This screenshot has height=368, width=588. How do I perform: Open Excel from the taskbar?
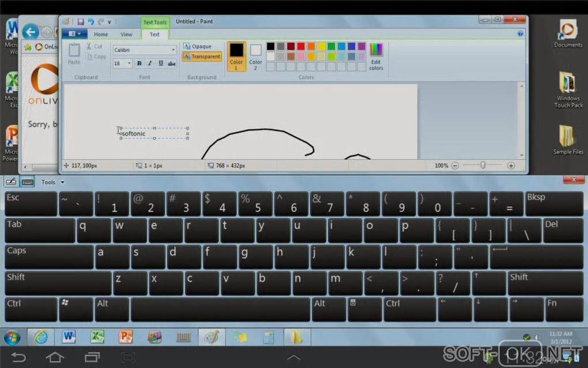[97, 337]
